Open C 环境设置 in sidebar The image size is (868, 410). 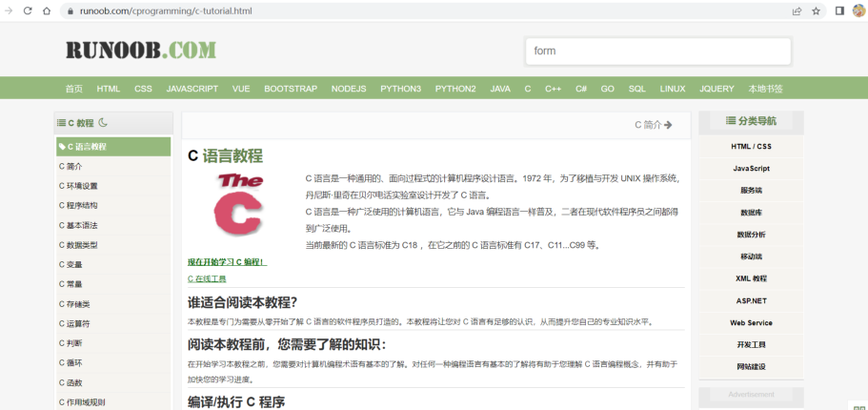click(x=113, y=186)
